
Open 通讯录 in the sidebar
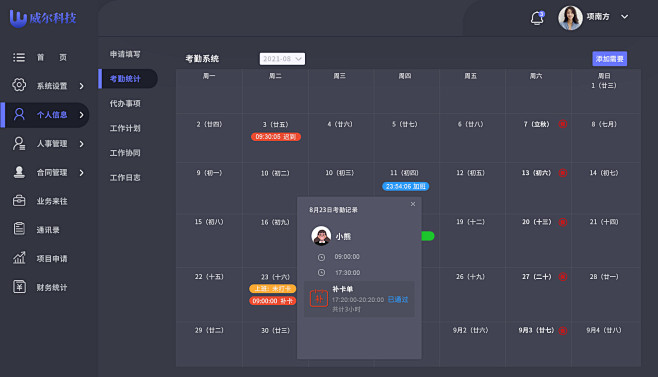click(x=48, y=230)
